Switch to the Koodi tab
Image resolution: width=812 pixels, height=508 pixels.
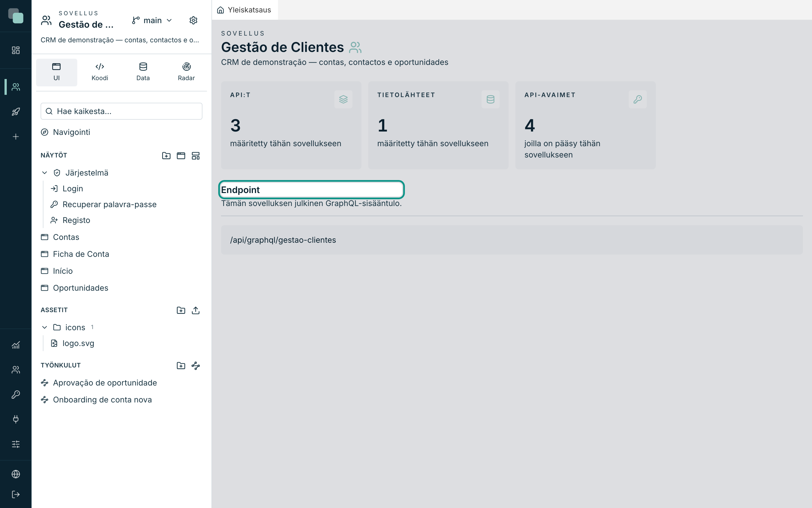(100, 72)
